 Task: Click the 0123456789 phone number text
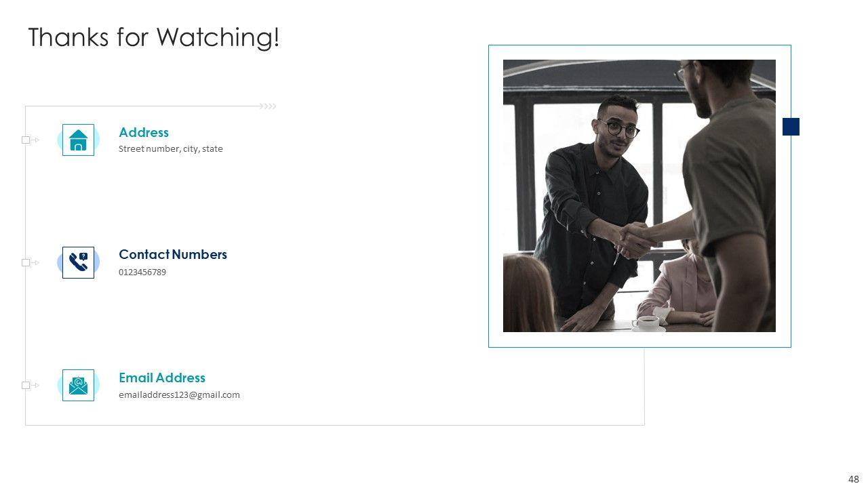[142, 272]
